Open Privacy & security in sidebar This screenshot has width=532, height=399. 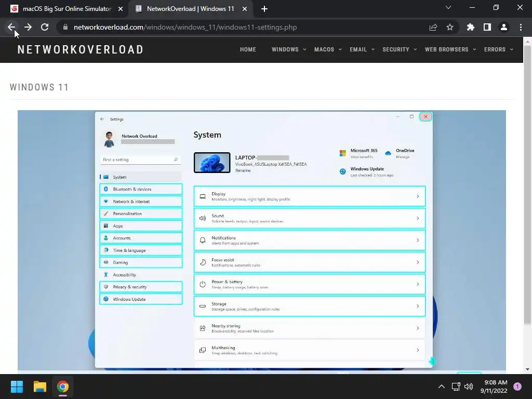141,287
